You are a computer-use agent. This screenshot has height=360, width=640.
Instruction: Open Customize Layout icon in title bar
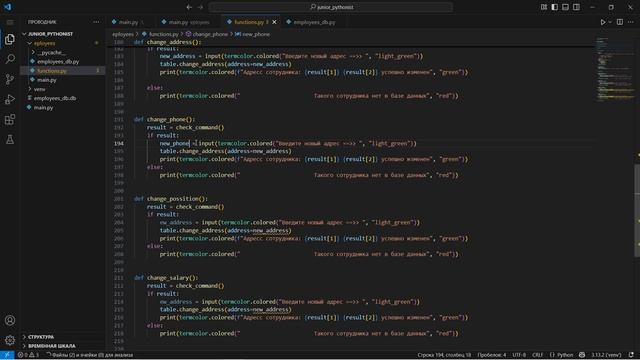coord(544,7)
